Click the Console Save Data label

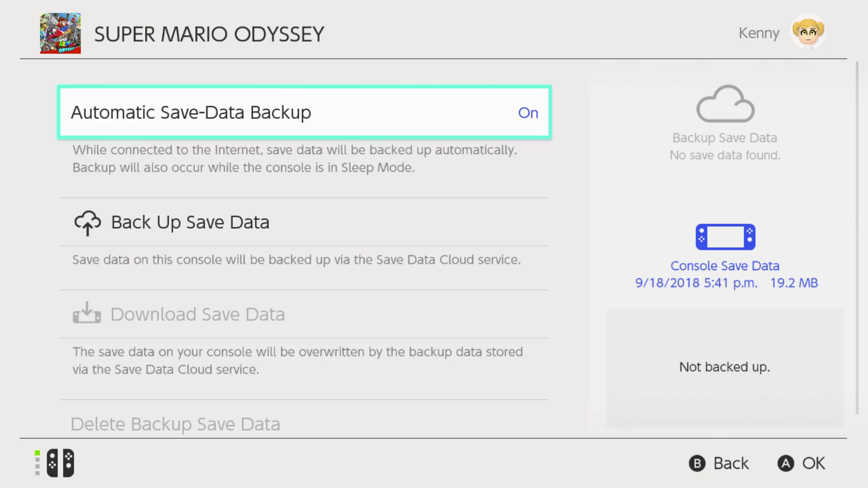725,266
